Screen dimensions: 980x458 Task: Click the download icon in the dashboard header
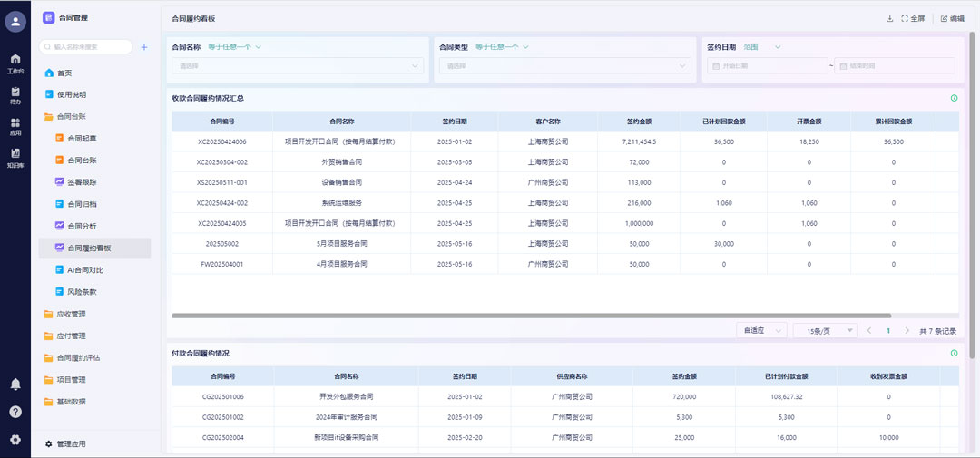click(x=890, y=18)
